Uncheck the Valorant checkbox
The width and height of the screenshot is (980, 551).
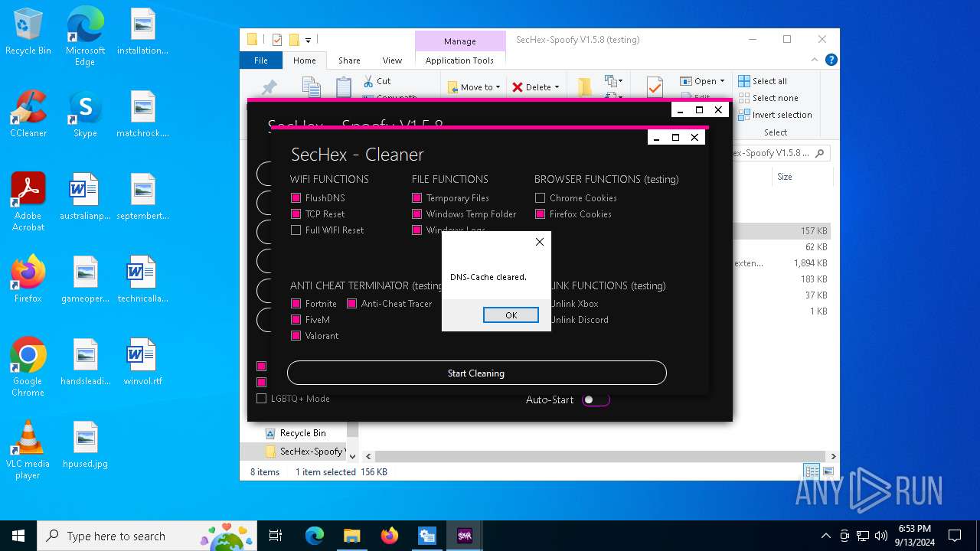tap(296, 335)
